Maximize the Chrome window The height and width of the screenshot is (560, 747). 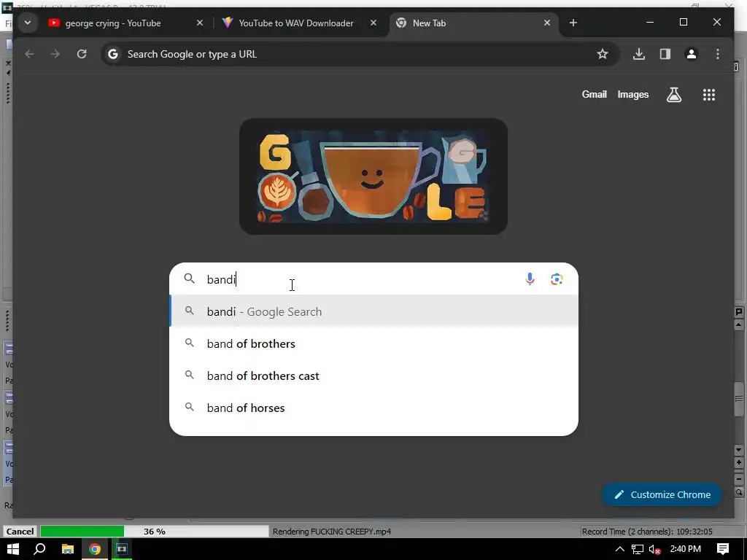683,23
